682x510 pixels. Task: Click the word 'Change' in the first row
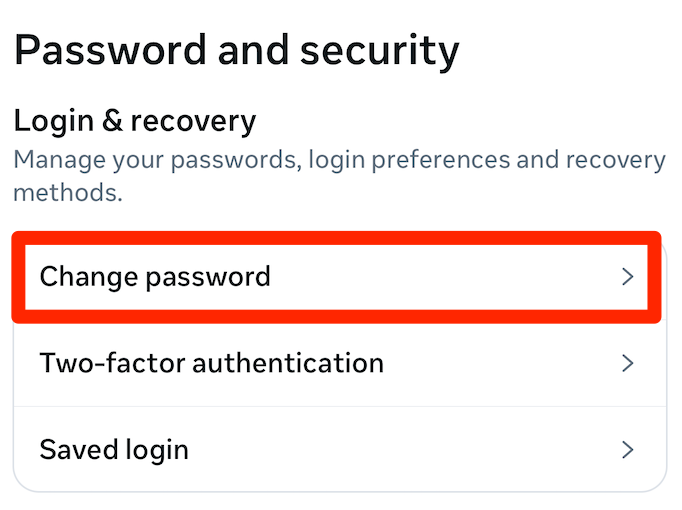pos(85,277)
